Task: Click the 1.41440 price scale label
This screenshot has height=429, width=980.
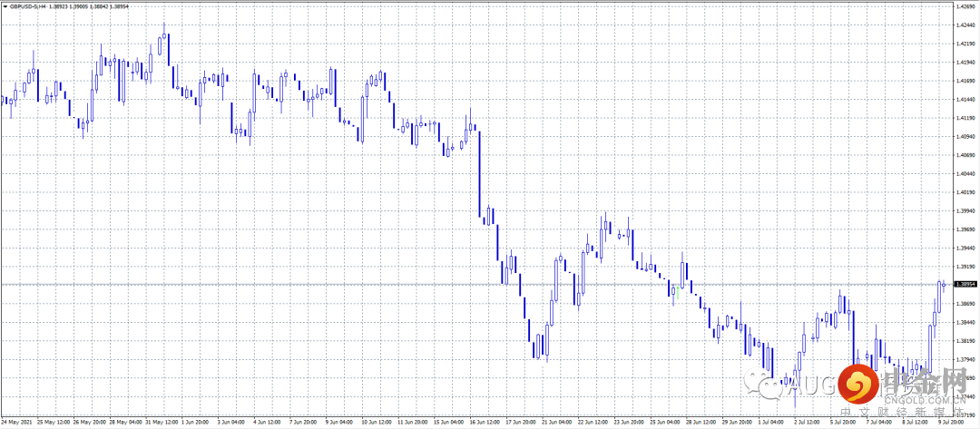Action: 965,99
